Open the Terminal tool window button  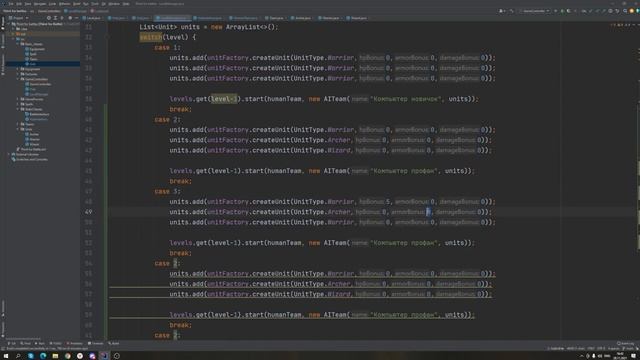coord(96,343)
